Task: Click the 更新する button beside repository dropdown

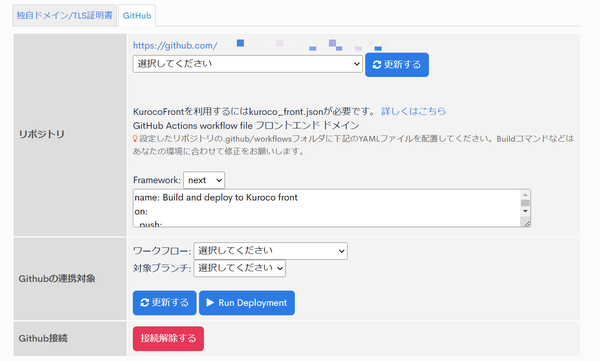Action: (x=397, y=65)
